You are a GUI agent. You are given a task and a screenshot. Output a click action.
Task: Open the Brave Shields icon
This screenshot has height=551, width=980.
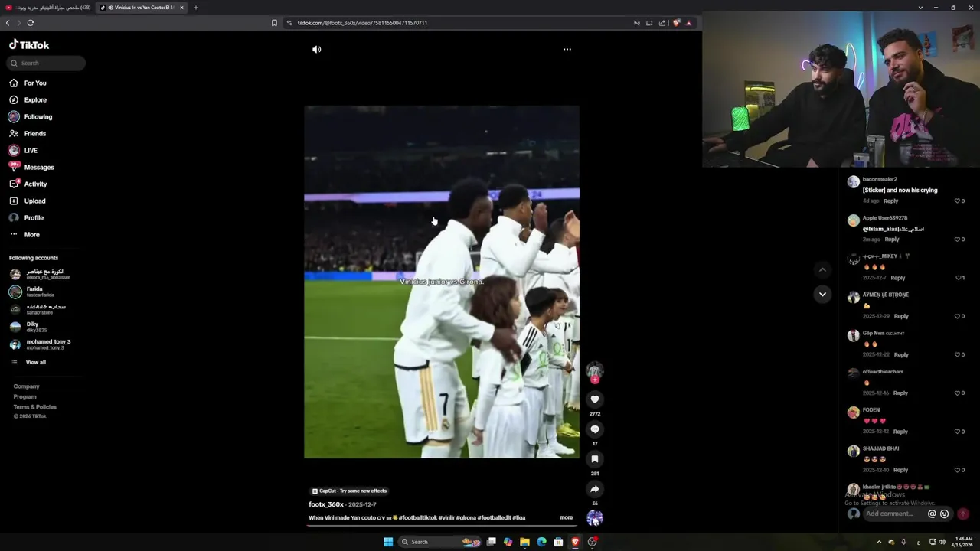[x=676, y=23]
